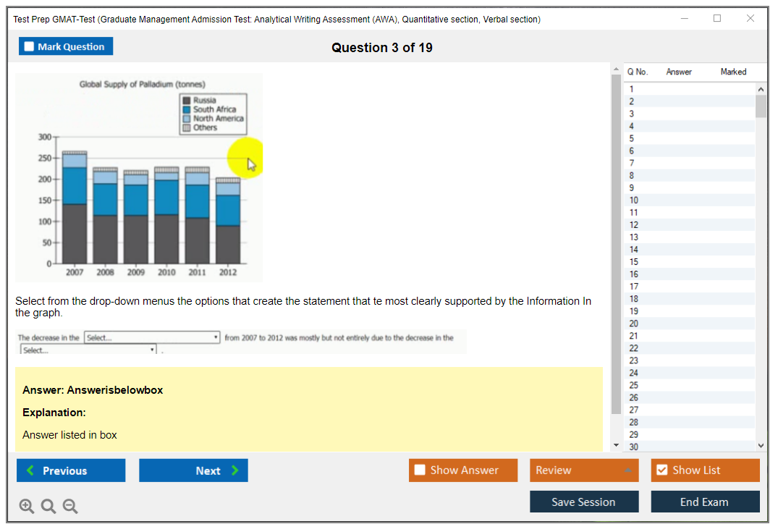
Task: Click the question pane scroll-up arrow
Action: coord(616,69)
